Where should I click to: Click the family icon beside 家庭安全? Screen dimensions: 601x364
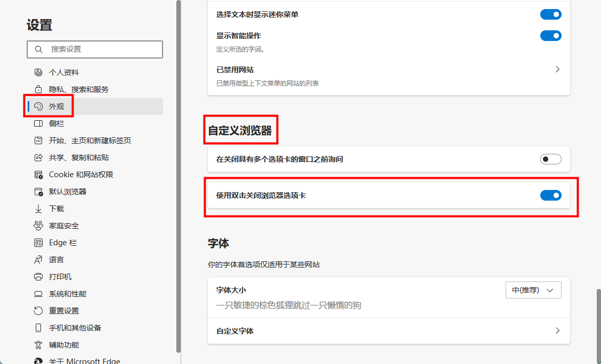[x=38, y=226]
